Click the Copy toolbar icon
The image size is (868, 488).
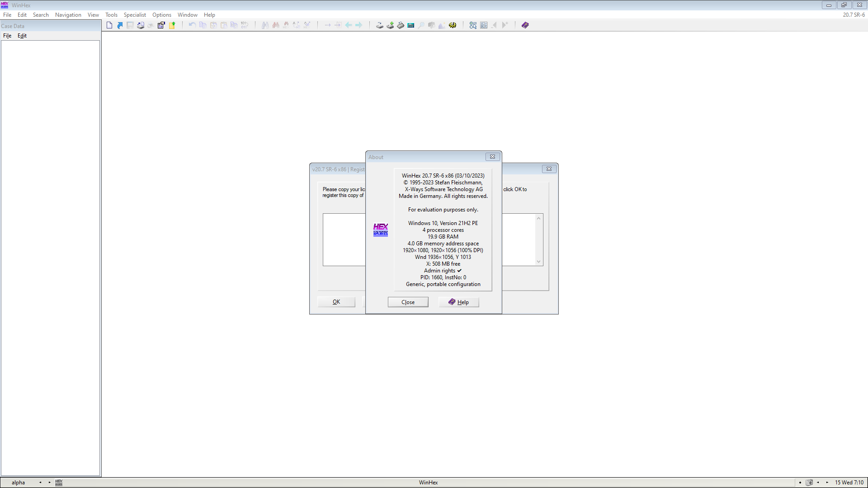(203, 25)
